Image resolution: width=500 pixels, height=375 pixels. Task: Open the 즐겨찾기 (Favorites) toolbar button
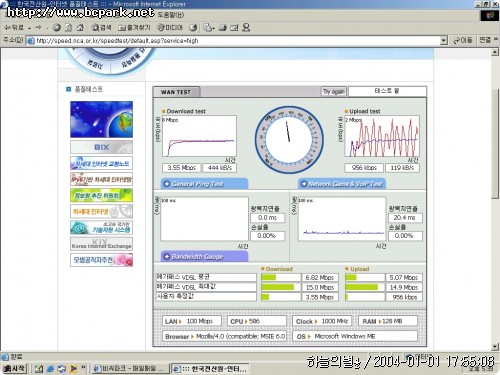pos(134,28)
